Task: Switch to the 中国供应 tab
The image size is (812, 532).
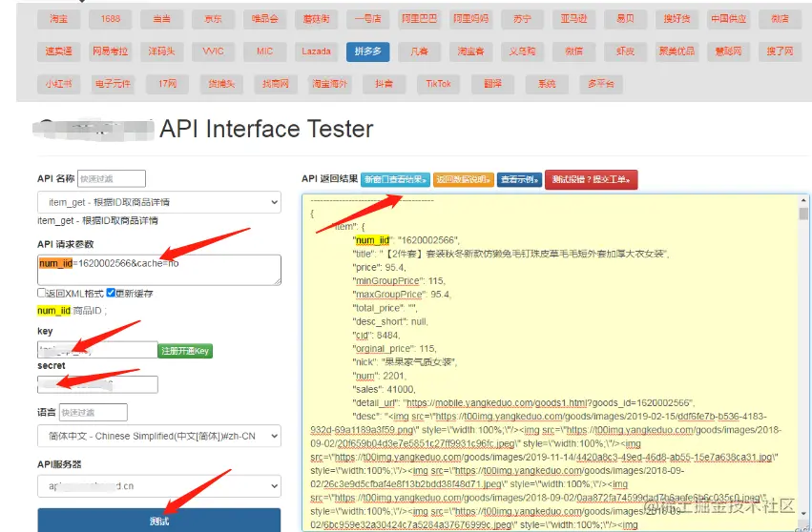Action: pos(728,19)
